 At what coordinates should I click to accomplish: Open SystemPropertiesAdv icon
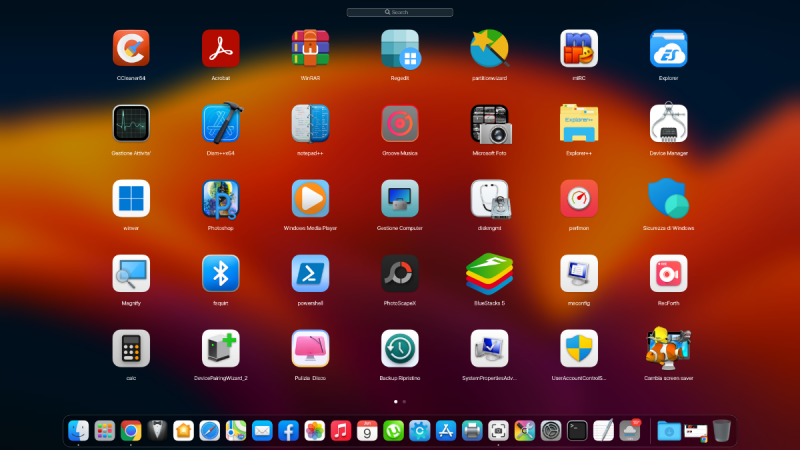pyautogui.click(x=489, y=348)
